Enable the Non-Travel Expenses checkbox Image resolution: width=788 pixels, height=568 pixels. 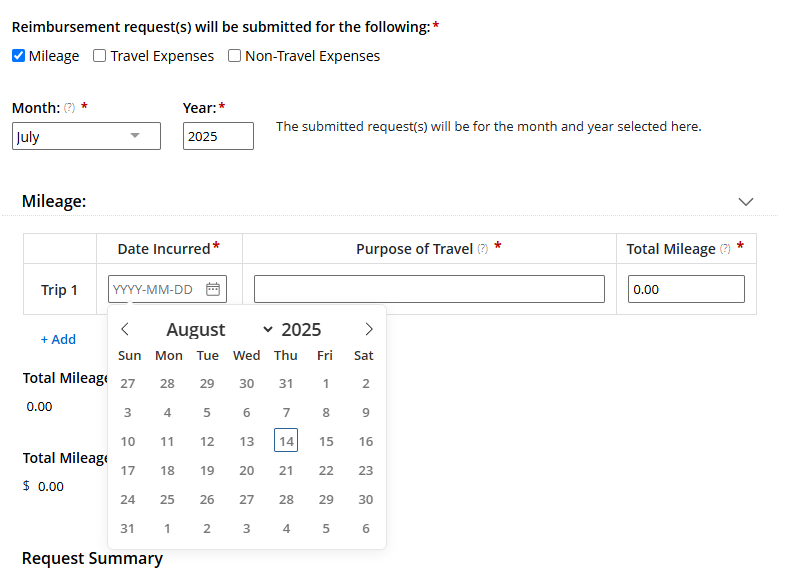pos(234,56)
